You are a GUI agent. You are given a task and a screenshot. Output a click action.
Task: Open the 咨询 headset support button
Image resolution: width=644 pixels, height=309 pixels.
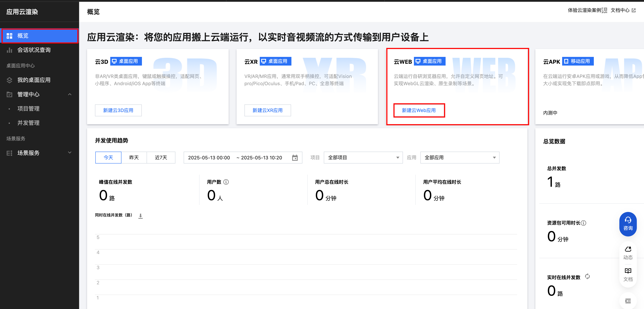point(628,224)
